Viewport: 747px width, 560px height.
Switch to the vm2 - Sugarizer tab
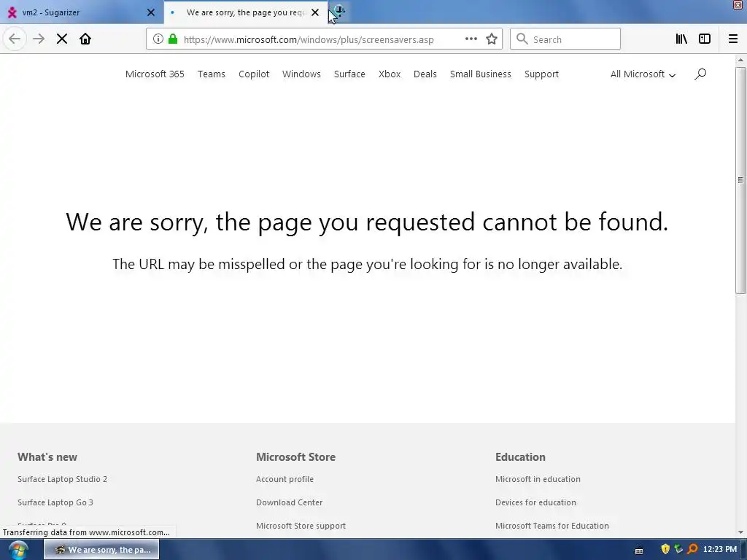(82, 12)
